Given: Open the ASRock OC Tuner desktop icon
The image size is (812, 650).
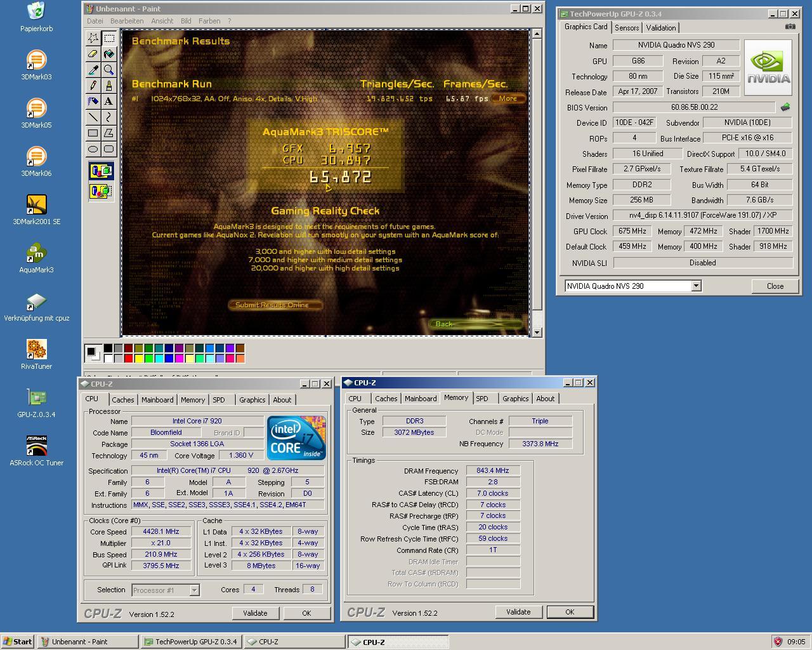Looking at the screenshot, I should [36, 451].
